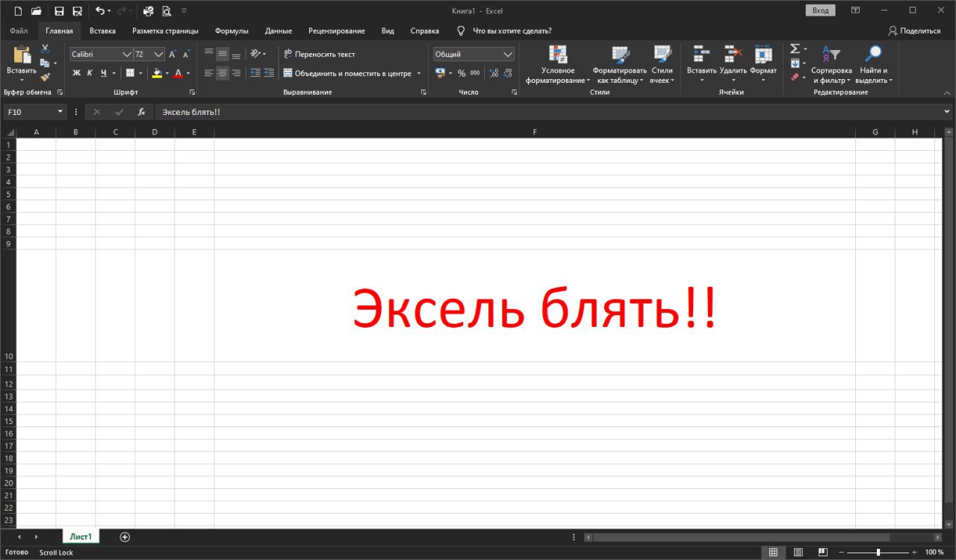Increase decimal places

coord(494,73)
